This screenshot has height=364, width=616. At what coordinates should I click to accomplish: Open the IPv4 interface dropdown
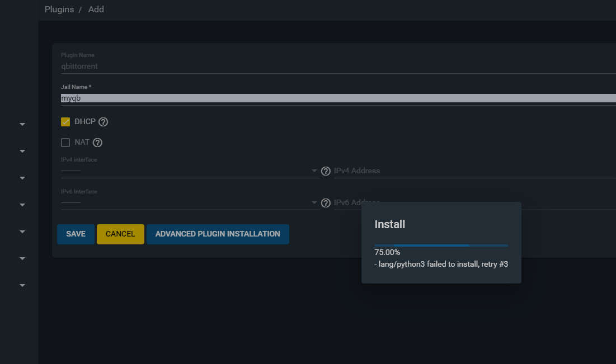tap(189, 171)
